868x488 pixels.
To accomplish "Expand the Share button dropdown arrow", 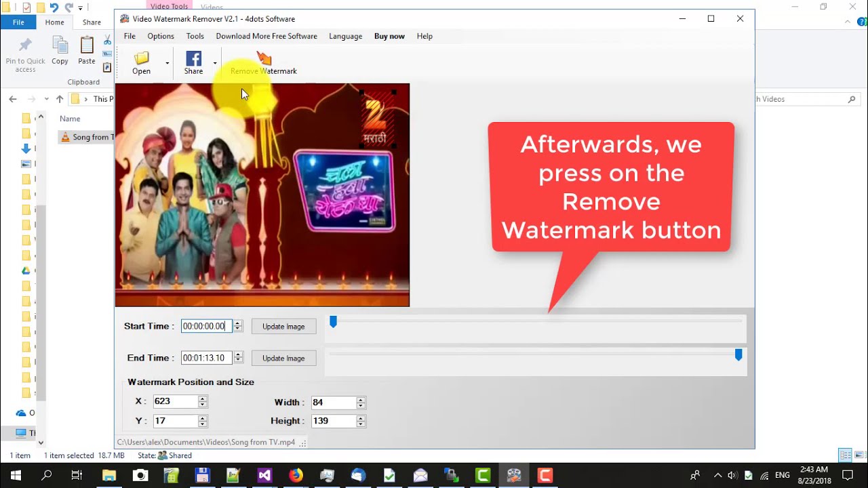I will point(214,63).
